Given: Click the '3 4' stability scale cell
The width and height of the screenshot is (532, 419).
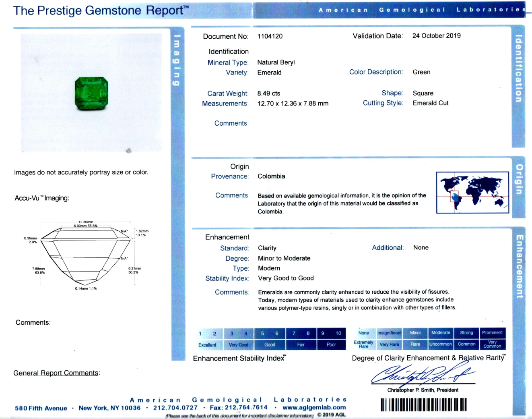Looking at the screenshot, I should coord(239,333).
